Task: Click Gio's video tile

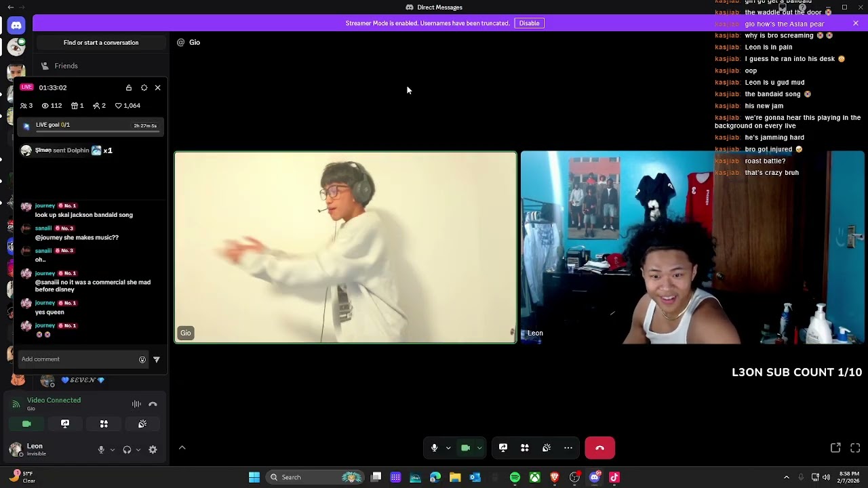Action: (346, 247)
